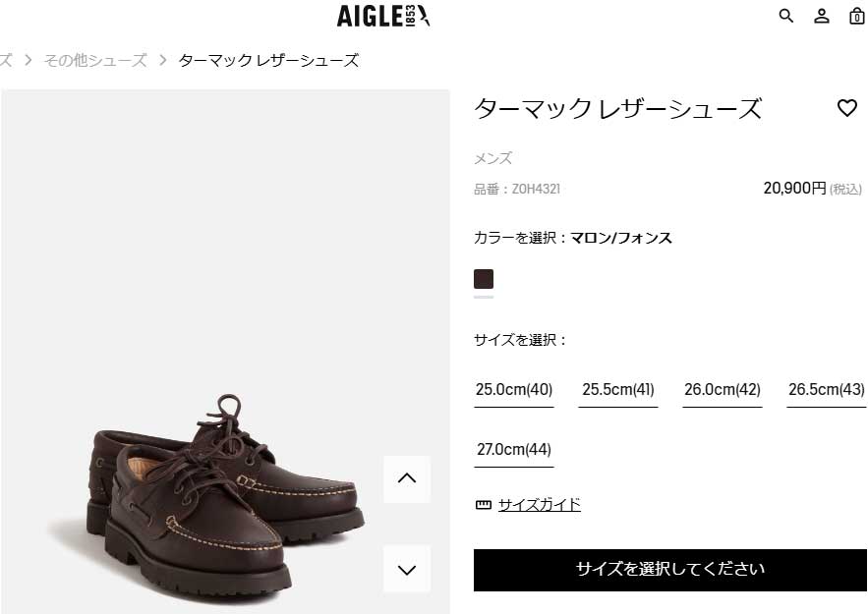
Task: Go to その他シューズ breadcrumb
Action: pyautogui.click(x=95, y=60)
